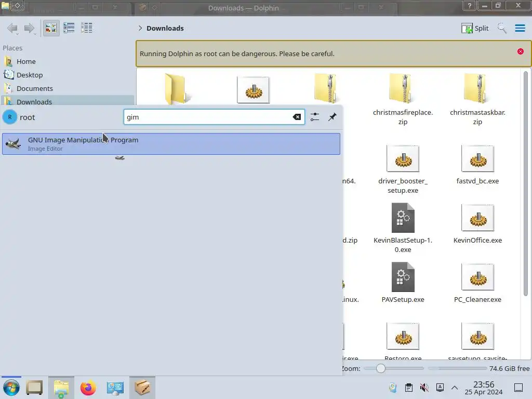This screenshot has width=532, height=399.
Task: Expand the breadcrumb chevron before Downloads
Action: tap(140, 28)
